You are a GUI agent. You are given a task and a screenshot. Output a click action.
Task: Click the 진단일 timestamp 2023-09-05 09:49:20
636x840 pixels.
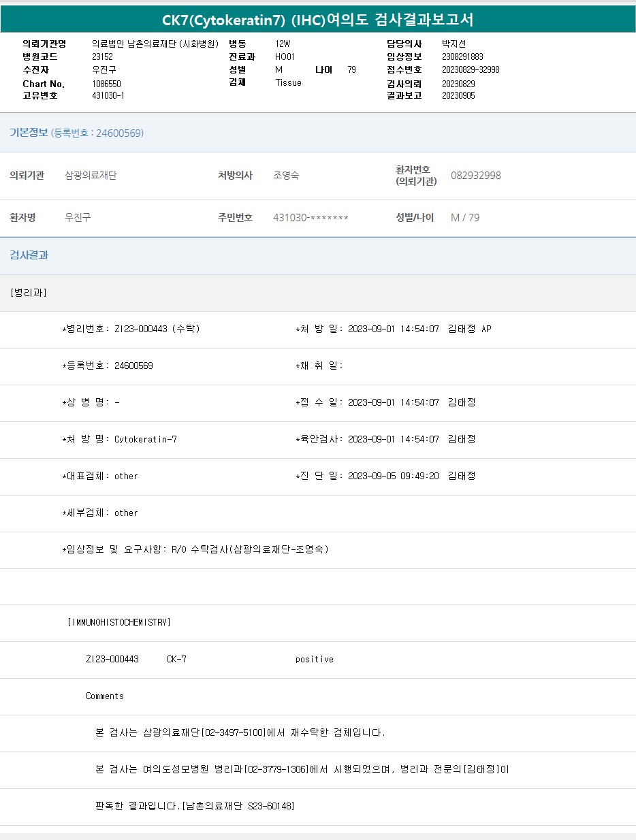coord(393,476)
